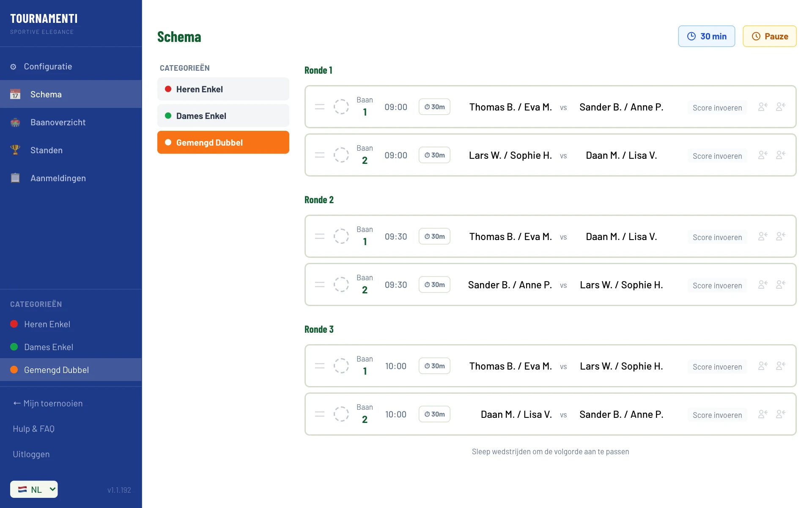812x508 pixels.
Task: Open 30m duration of Sander B. vs Lars W. match
Action: pyautogui.click(x=434, y=284)
